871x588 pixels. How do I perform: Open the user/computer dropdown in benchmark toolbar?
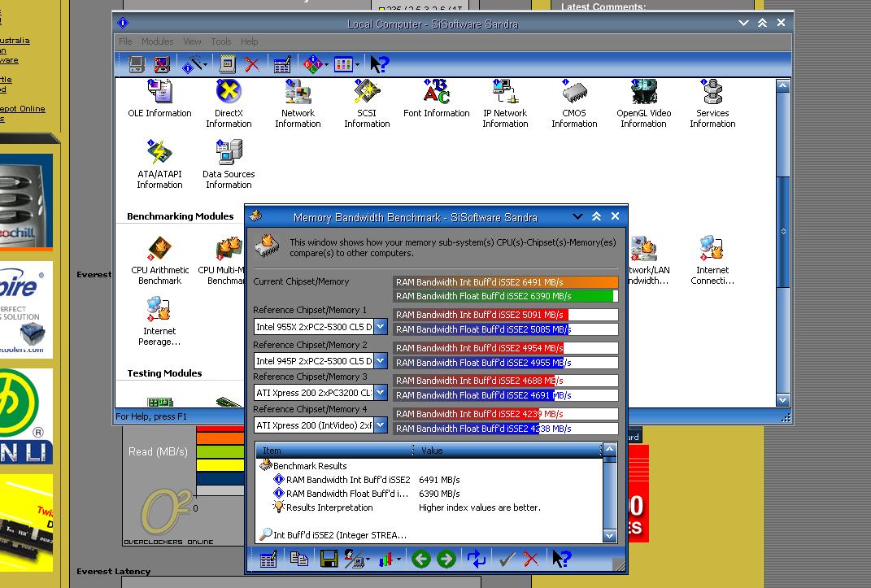[x=368, y=559]
